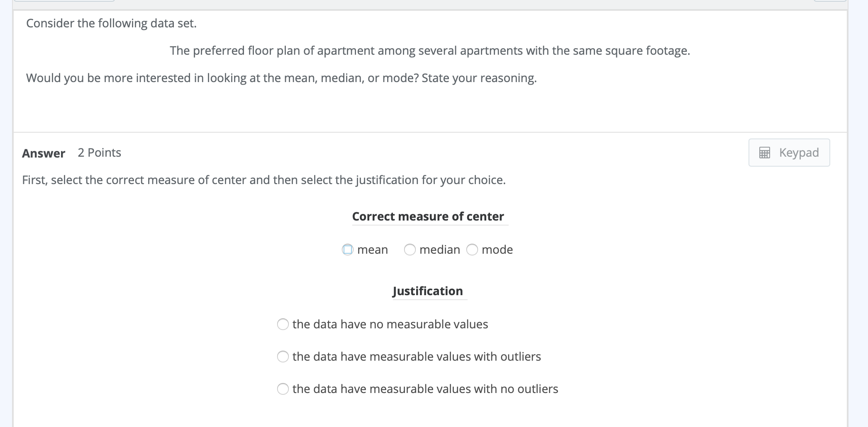868x427 pixels.
Task: Click the "First, select the correct measure" instruction
Action: (264, 180)
